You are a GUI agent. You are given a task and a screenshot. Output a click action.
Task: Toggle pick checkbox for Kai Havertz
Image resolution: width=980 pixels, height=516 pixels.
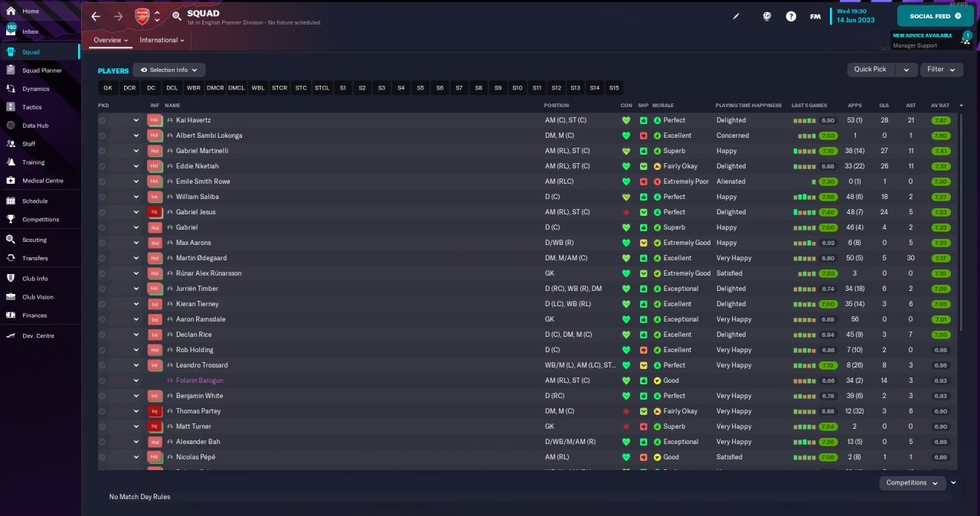pyautogui.click(x=103, y=120)
